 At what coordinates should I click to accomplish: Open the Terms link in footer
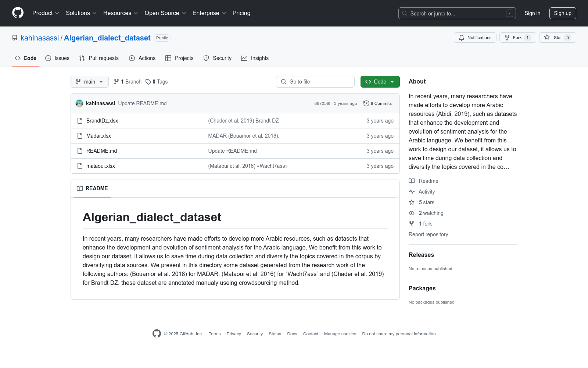point(215,334)
